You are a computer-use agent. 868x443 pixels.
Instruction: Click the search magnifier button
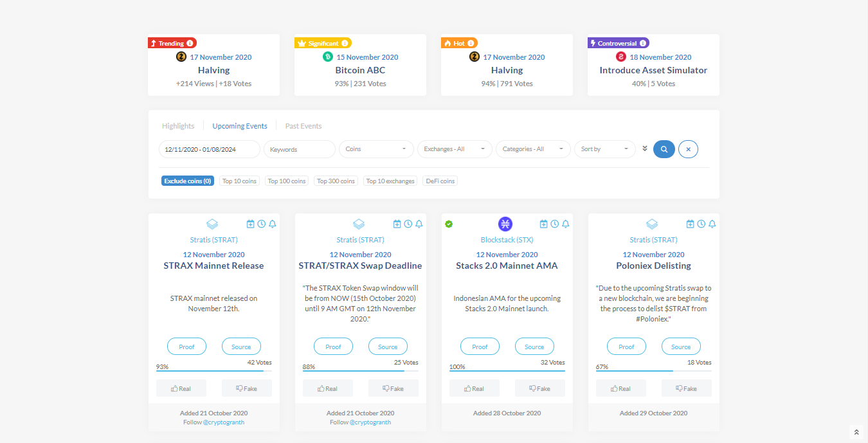pyautogui.click(x=664, y=149)
